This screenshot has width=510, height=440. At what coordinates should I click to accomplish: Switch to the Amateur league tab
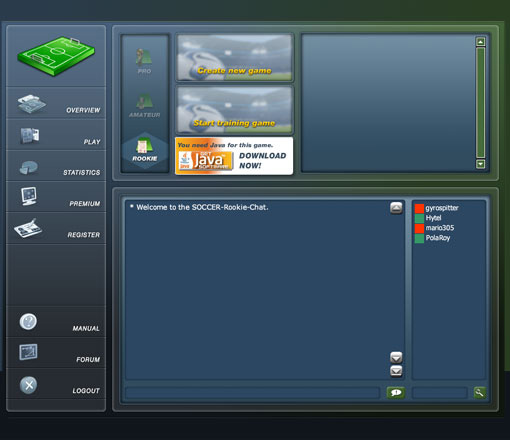145,105
